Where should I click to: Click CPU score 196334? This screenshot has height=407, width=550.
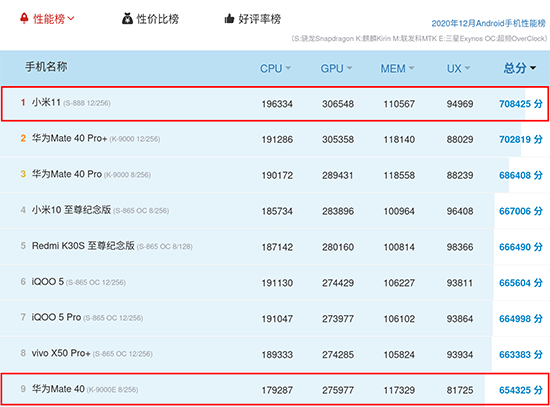(x=277, y=104)
